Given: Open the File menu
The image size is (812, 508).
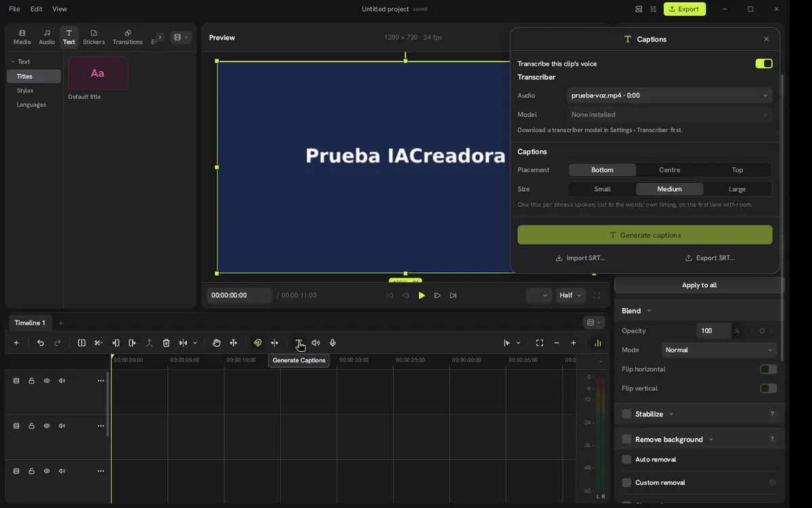Looking at the screenshot, I should pos(14,9).
